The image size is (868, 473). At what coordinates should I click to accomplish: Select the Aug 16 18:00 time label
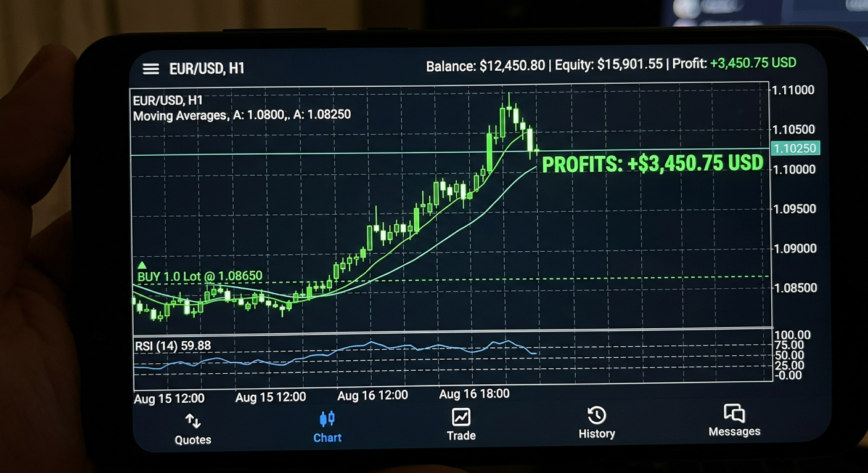pos(474,394)
